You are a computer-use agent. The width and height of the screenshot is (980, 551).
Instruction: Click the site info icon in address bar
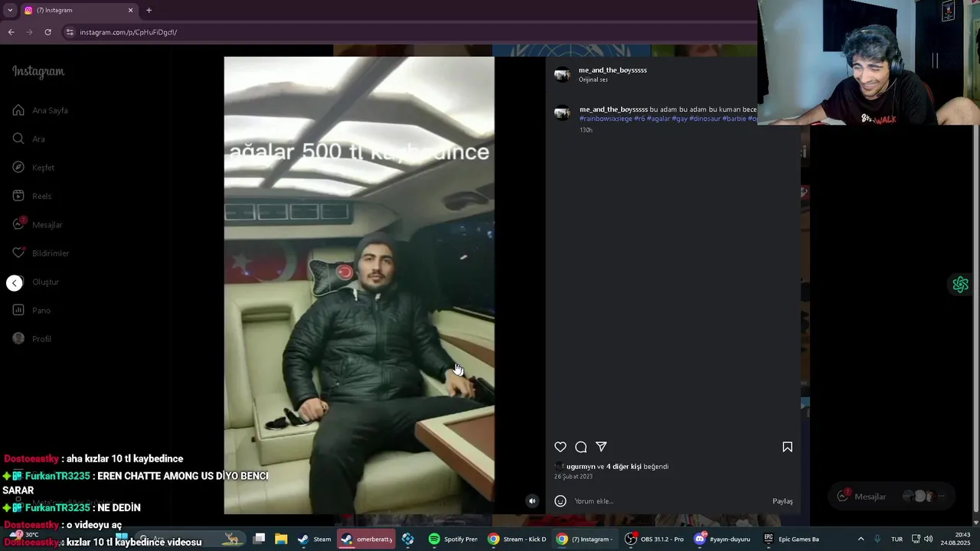click(x=70, y=32)
